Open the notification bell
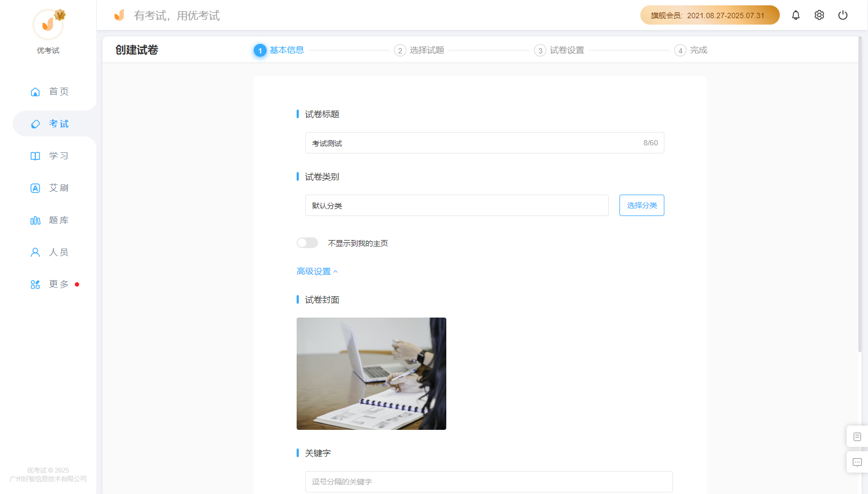This screenshot has height=494, width=868. click(x=796, y=15)
